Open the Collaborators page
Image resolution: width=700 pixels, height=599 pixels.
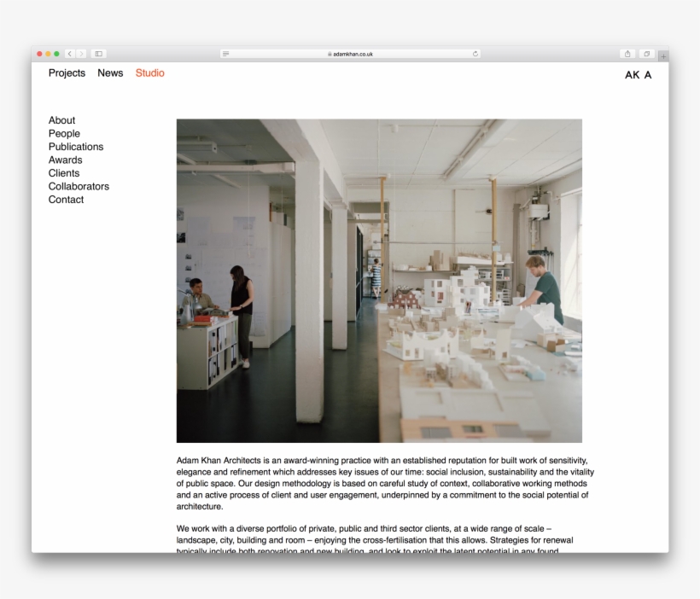coord(79,187)
